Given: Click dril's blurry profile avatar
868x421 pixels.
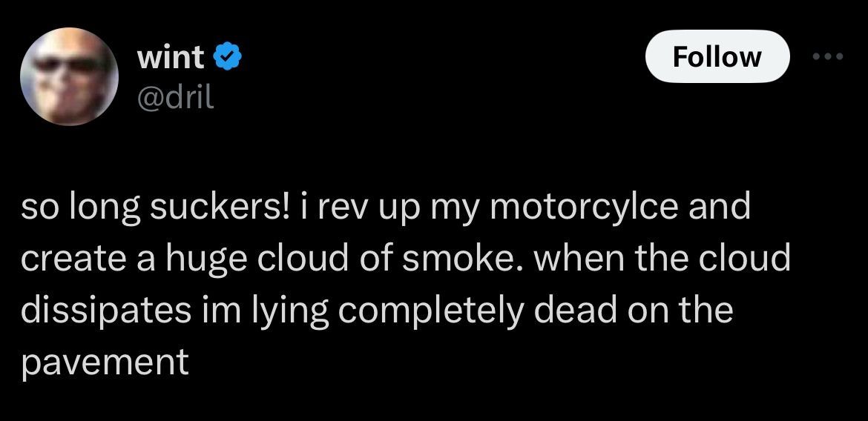Looking at the screenshot, I should (69, 76).
